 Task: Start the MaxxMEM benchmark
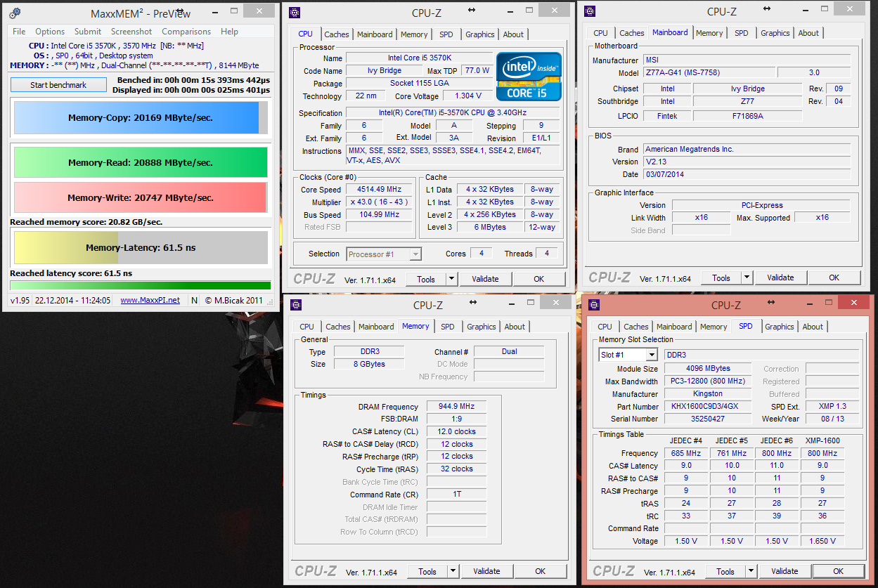coord(58,85)
